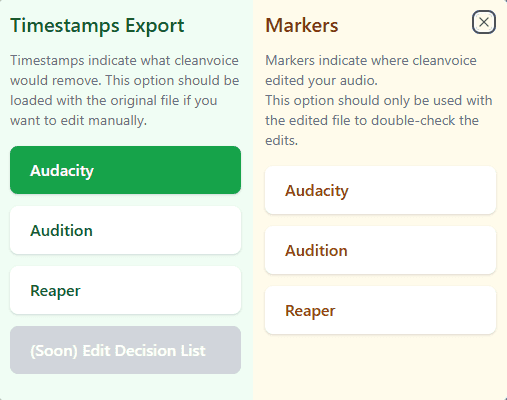The width and height of the screenshot is (507, 400).
Task: Click the word 'double-check' in the Markers description
Action: tap(413, 121)
